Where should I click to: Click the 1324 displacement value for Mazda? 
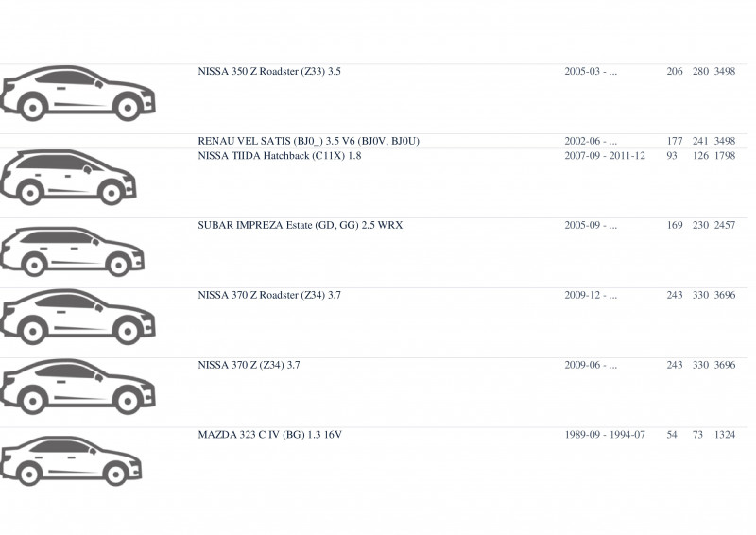coord(725,435)
